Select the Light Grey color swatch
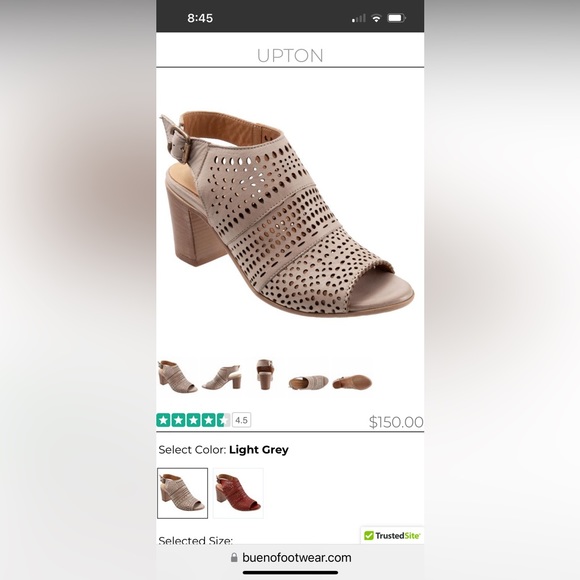The height and width of the screenshot is (580, 580). [182, 493]
